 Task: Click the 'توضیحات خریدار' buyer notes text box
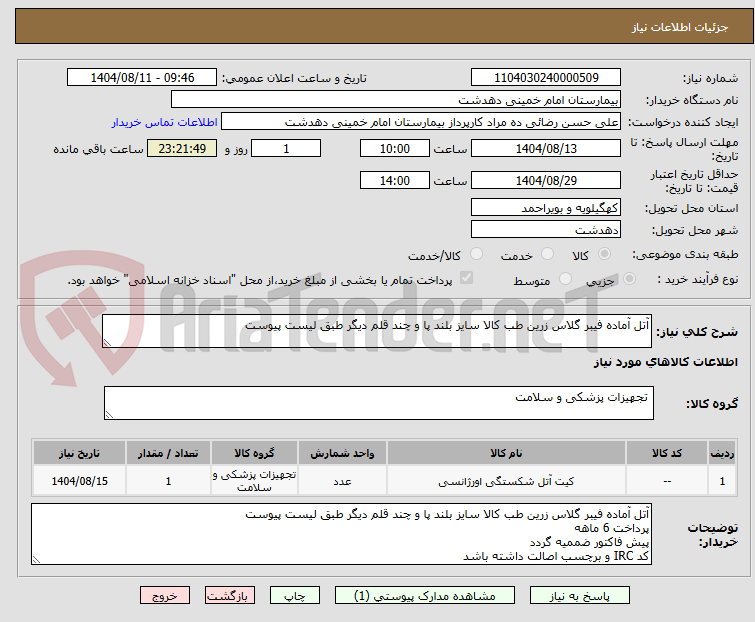coord(342,534)
